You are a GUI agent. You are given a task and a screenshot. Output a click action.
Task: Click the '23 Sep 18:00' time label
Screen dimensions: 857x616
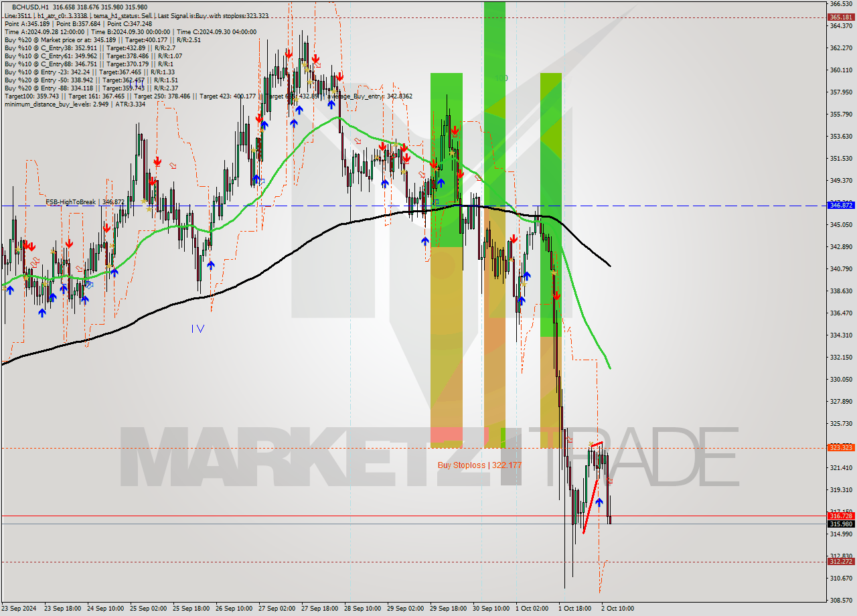click(x=62, y=609)
